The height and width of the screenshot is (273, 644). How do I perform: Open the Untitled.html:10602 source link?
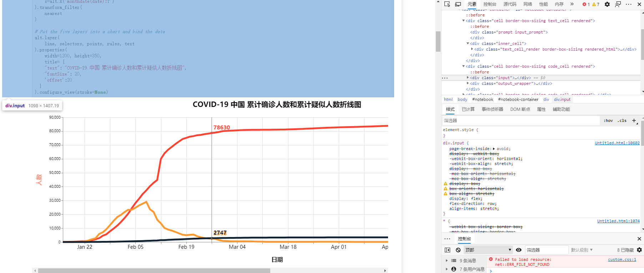tap(617, 143)
